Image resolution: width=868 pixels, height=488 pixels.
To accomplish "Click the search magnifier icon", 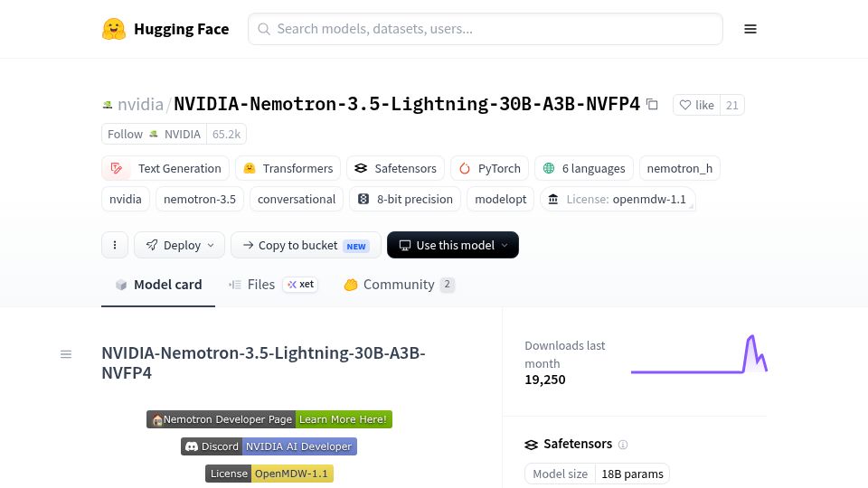I will click(x=264, y=29).
